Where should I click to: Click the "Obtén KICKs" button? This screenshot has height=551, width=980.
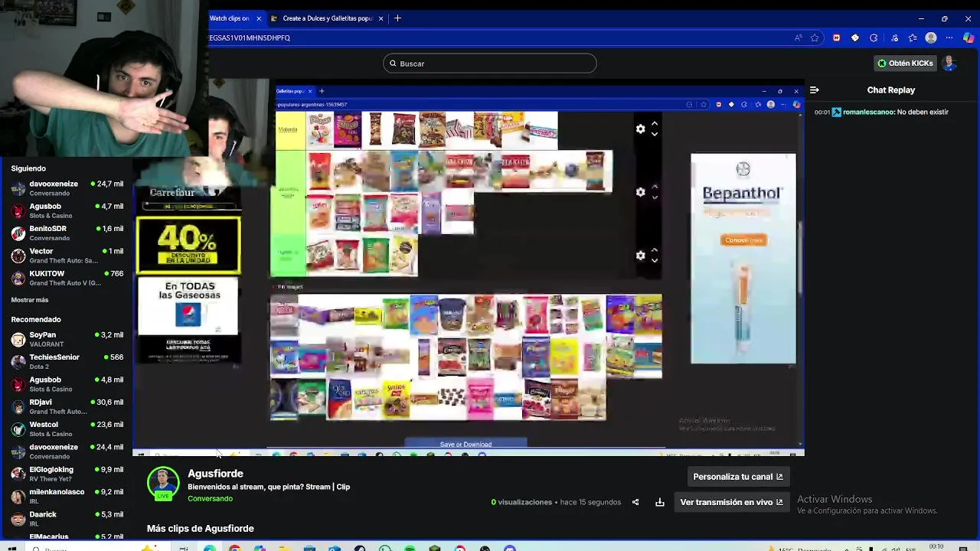click(x=905, y=64)
